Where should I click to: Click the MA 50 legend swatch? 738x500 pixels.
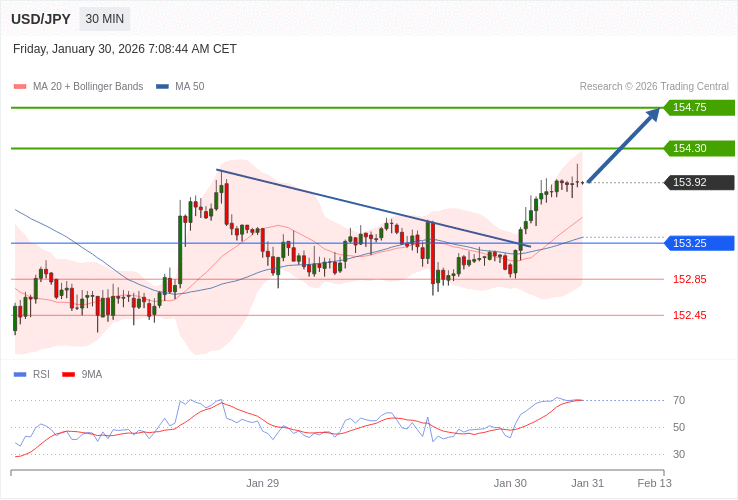(162, 87)
